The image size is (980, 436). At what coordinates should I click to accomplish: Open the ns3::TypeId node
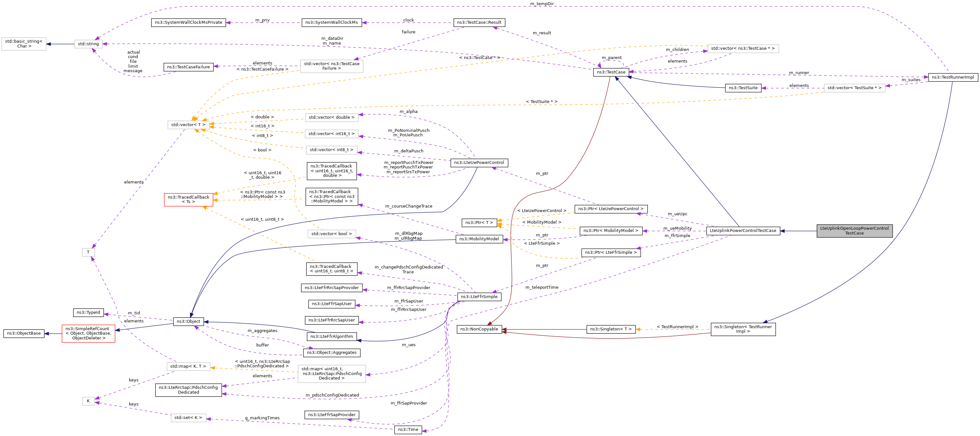pyautogui.click(x=88, y=313)
